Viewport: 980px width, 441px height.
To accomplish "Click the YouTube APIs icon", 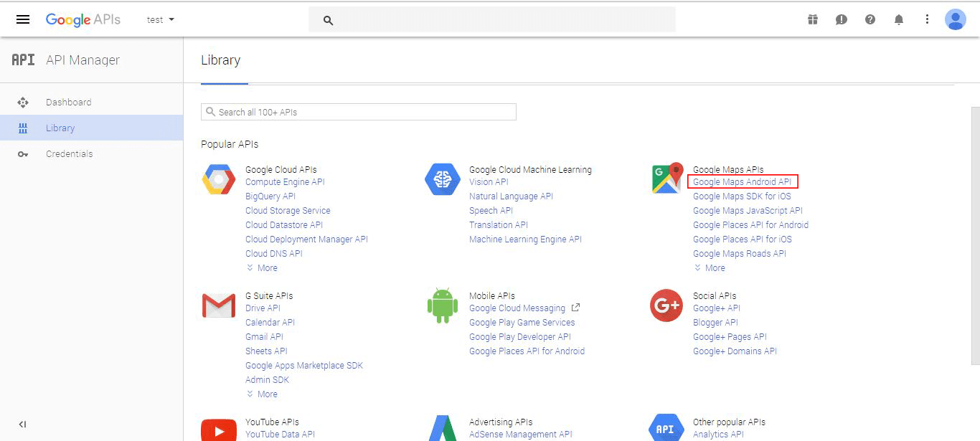I will [219, 430].
